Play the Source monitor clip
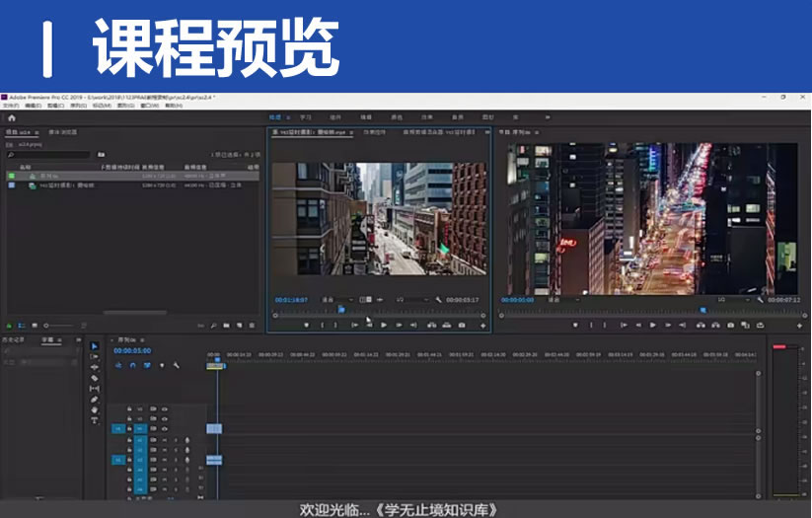Viewport: 812px width, 518px height. (384, 326)
